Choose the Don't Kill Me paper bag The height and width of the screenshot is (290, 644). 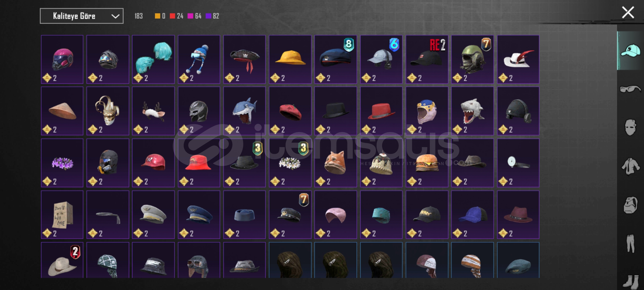click(62, 215)
